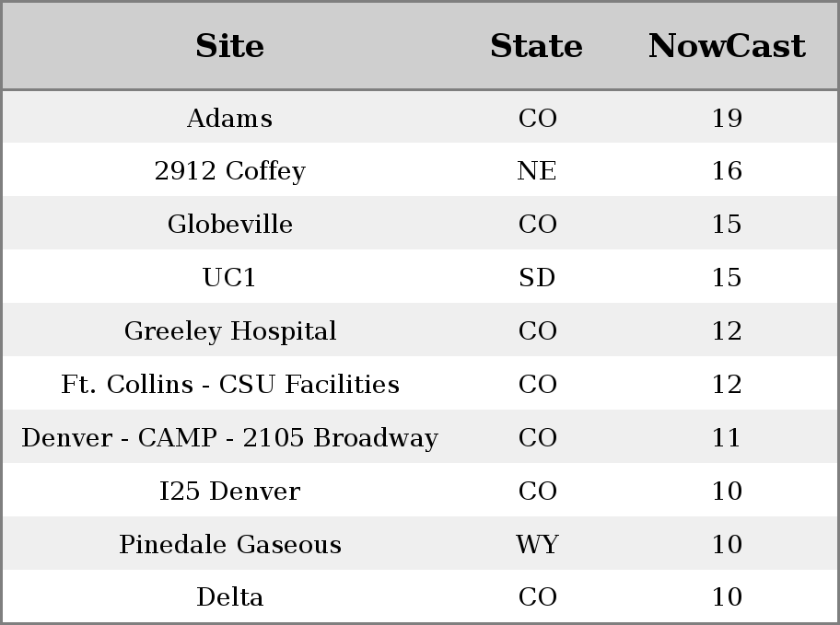
Task: Click the I25 Denver site cell
Action: tap(230, 491)
